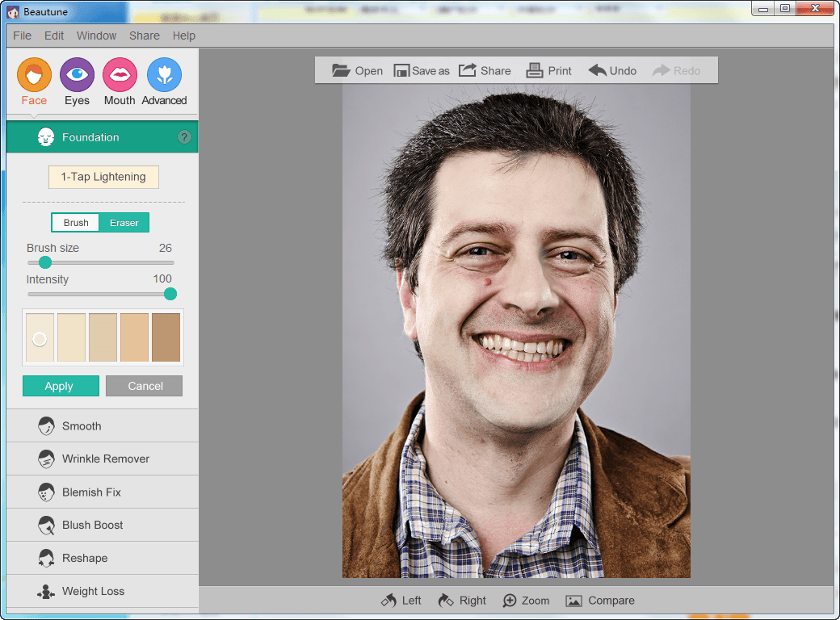Apply the foundation changes
The height and width of the screenshot is (620, 840).
pyautogui.click(x=61, y=386)
